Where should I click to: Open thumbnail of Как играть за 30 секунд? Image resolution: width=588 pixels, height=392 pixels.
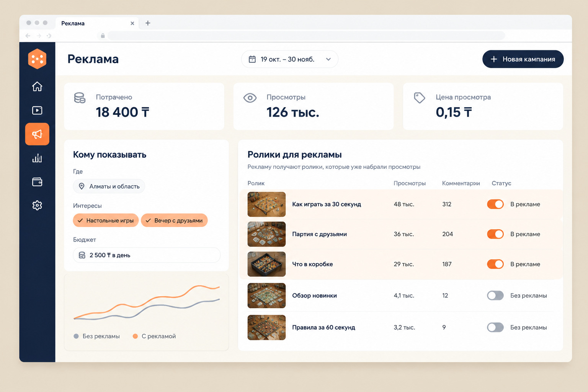pyautogui.click(x=266, y=204)
